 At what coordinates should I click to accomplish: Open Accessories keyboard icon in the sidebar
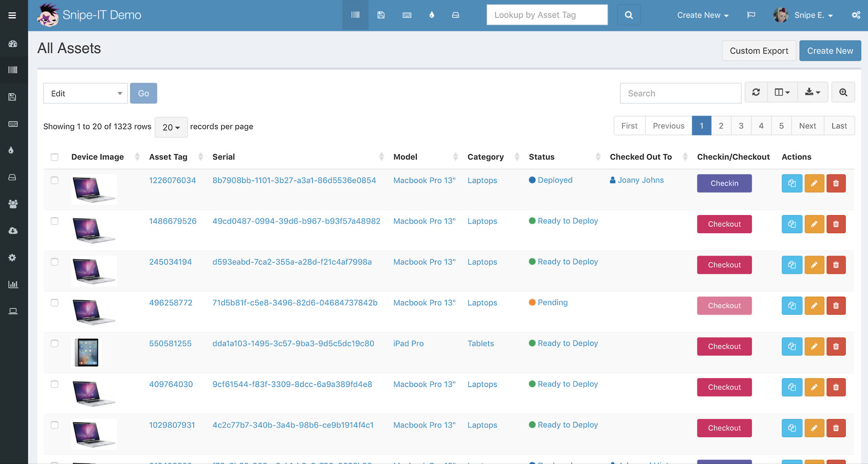coord(13,124)
